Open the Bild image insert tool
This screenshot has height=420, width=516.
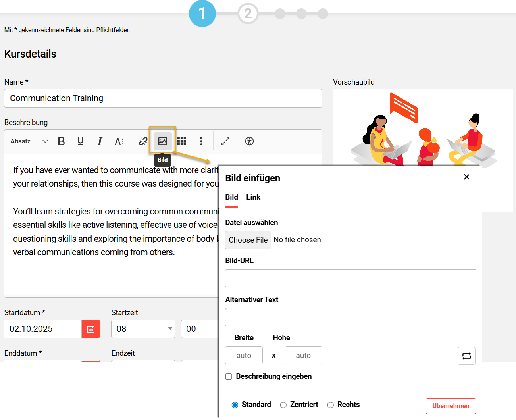[163, 141]
